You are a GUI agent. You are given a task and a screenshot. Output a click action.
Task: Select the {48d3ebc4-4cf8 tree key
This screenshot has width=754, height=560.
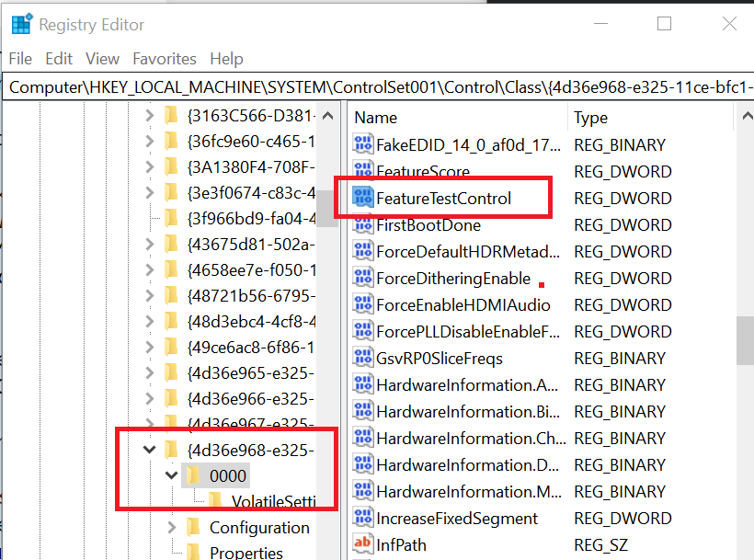pyautogui.click(x=251, y=321)
